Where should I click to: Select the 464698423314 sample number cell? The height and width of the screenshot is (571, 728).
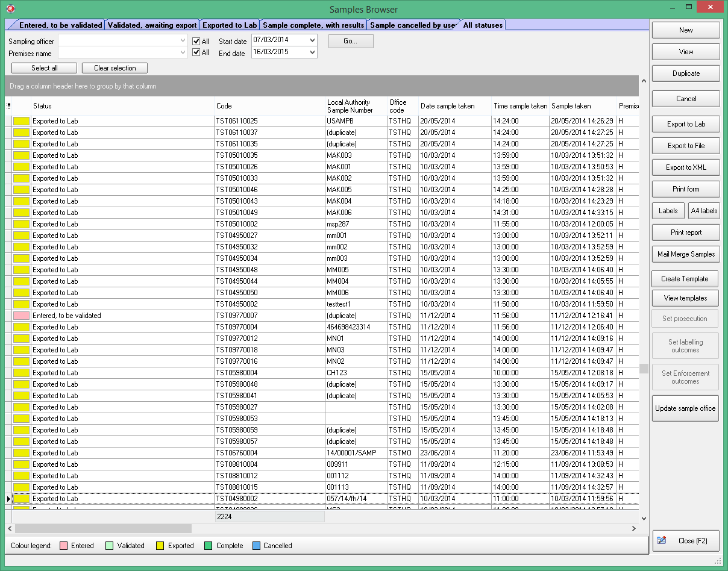tap(356, 327)
